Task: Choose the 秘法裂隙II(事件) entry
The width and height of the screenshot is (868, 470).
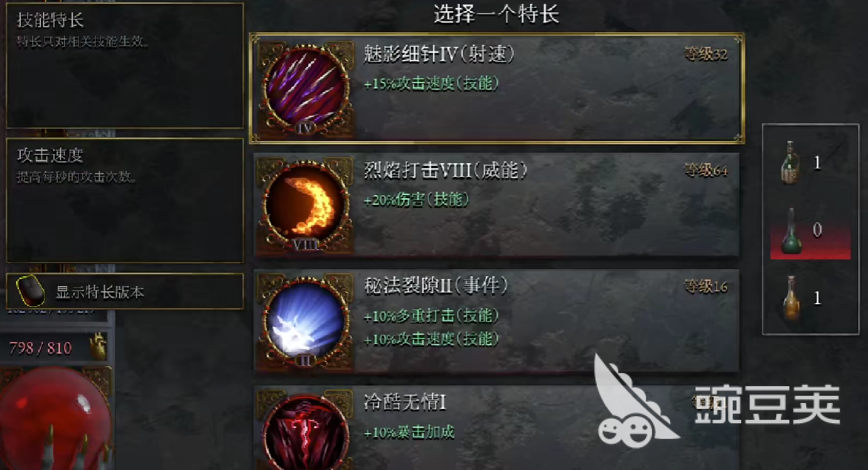Action: tap(497, 321)
